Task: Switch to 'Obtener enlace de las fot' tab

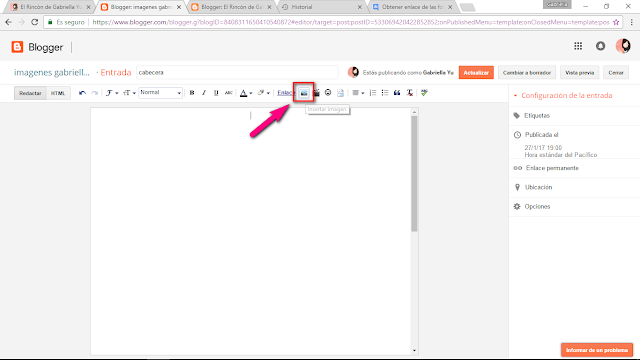Action: [413, 7]
